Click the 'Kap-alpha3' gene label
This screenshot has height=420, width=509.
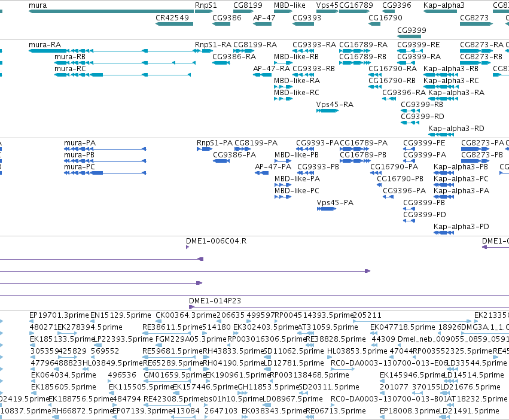(444, 5)
